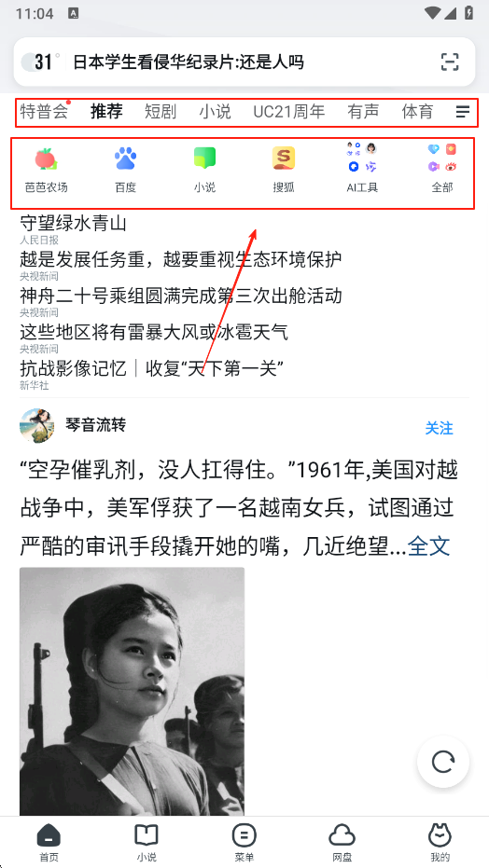Open the 菜单 button in bottom bar
This screenshot has height=868, width=489.
(x=244, y=843)
